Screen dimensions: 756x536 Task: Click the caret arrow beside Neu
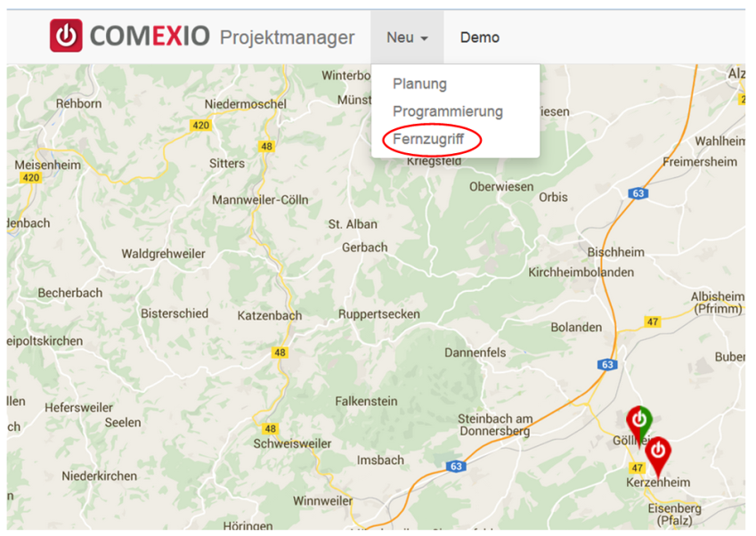point(424,38)
